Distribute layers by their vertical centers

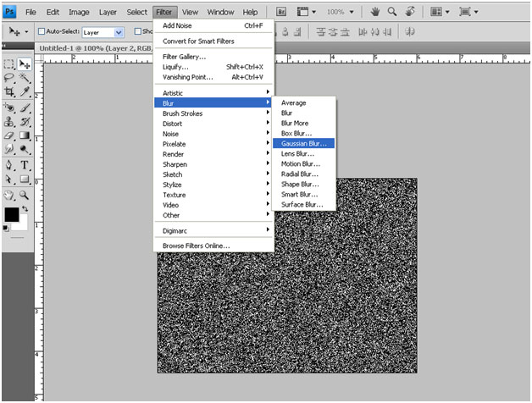[333, 32]
